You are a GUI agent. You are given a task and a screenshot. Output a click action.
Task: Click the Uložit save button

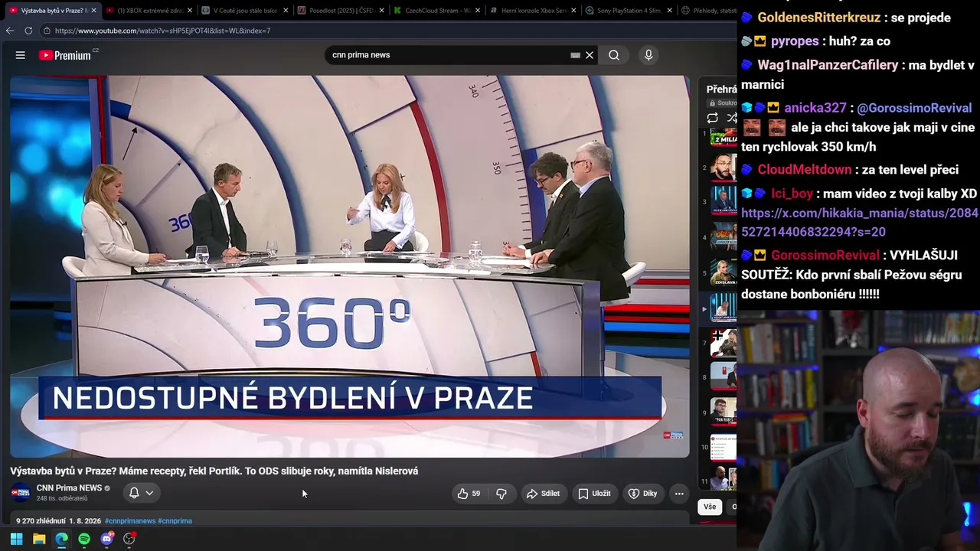(x=594, y=494)
